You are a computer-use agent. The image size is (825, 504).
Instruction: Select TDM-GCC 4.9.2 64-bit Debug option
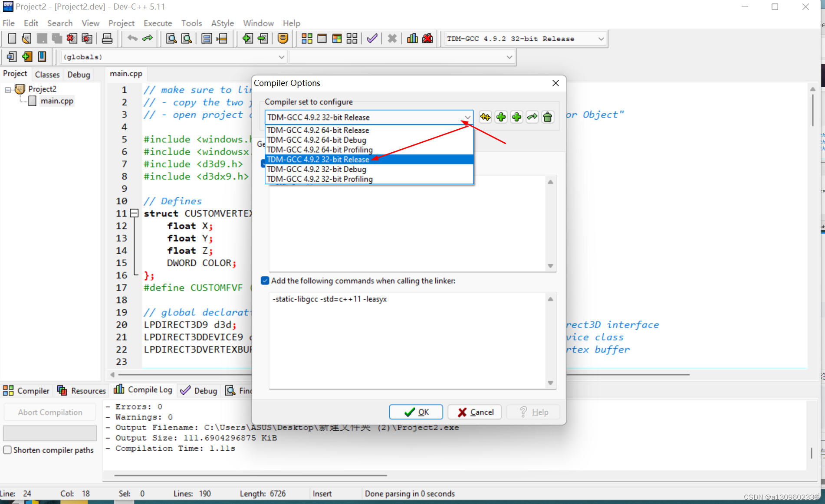369,140
